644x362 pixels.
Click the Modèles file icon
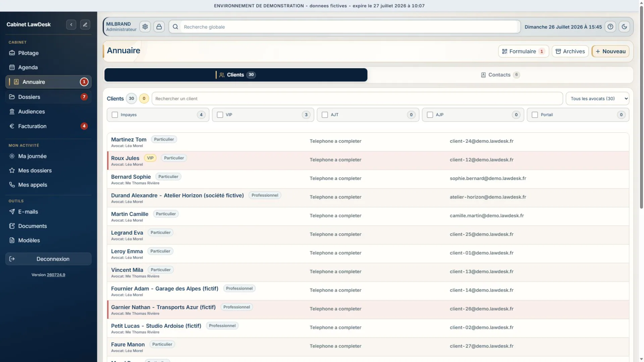coord(12,240)
